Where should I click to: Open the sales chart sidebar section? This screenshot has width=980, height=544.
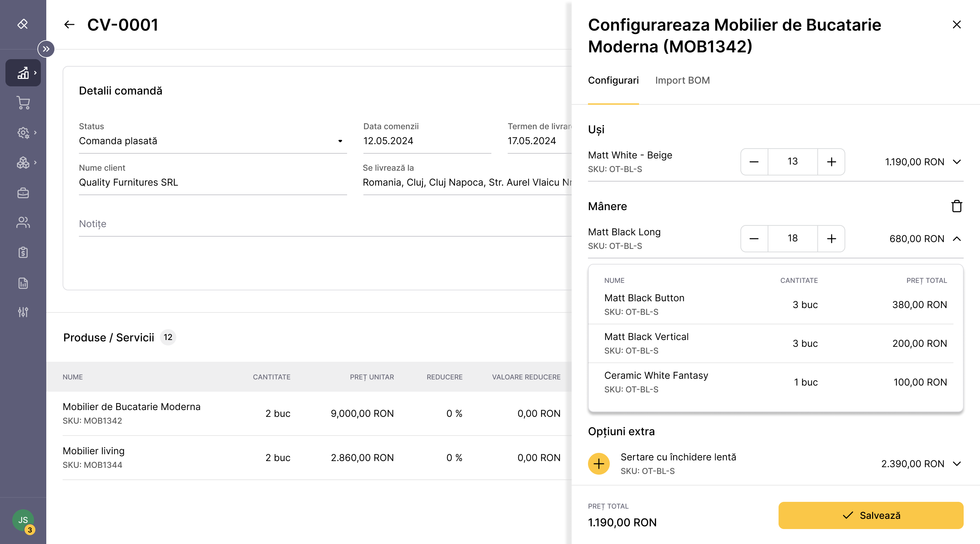23,73
